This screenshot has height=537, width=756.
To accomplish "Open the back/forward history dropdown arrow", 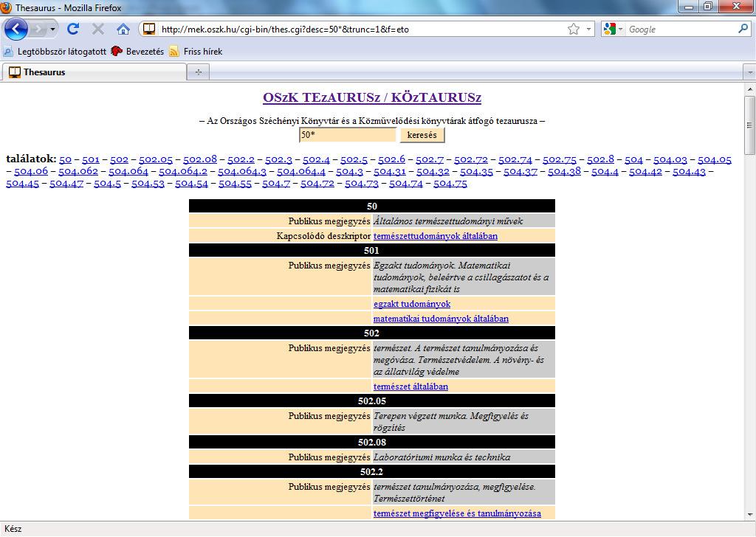I will [x=52, y=30].
